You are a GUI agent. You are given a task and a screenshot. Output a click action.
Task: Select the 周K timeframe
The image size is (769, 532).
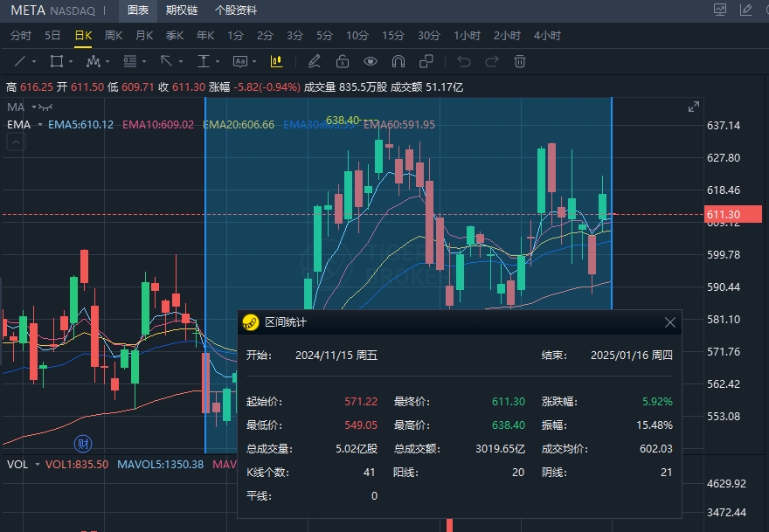tap(114, 35)
